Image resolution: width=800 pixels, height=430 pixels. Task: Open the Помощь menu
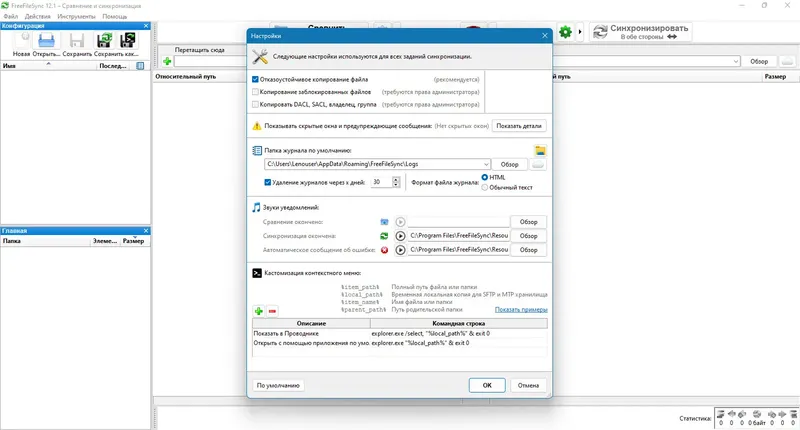pos(115,16)
